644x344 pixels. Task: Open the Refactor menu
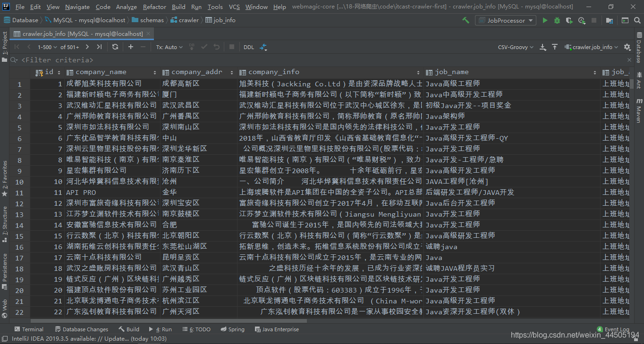tap(154, 7)
